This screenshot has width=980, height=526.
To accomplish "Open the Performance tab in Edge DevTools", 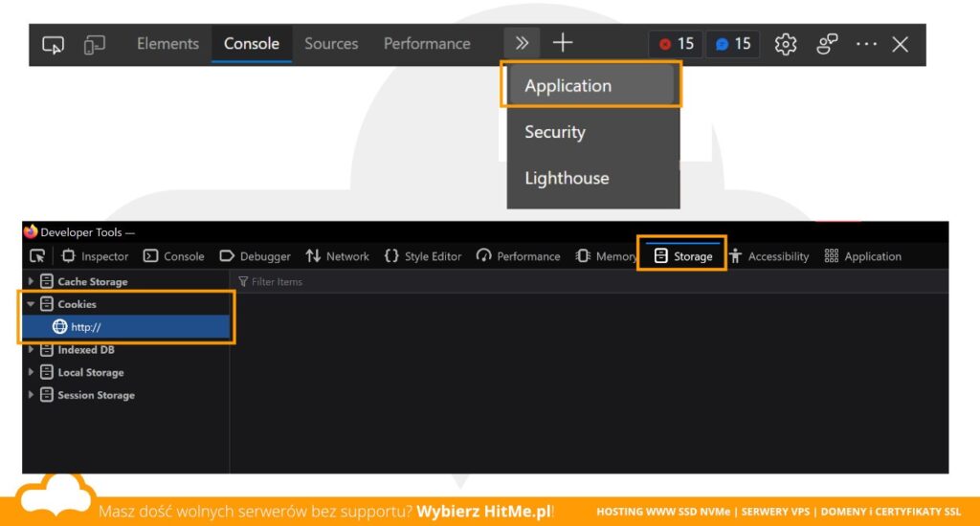I will tap(427, 44).
